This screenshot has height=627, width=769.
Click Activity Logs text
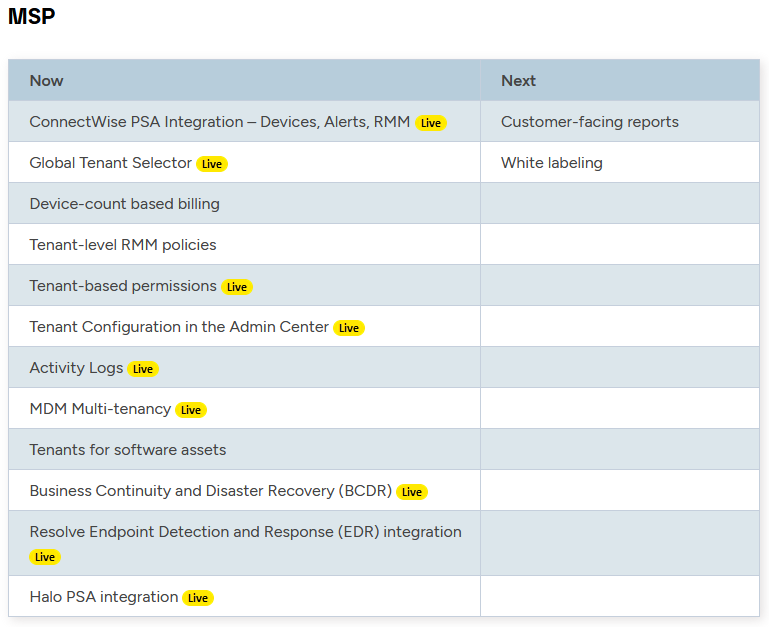tap(76, 368)
